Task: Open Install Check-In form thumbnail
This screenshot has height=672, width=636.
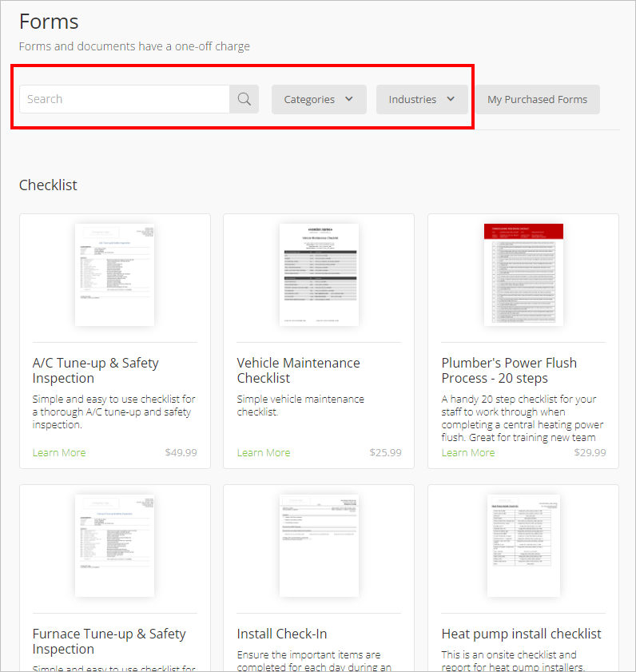Action: tap(319, 546)
